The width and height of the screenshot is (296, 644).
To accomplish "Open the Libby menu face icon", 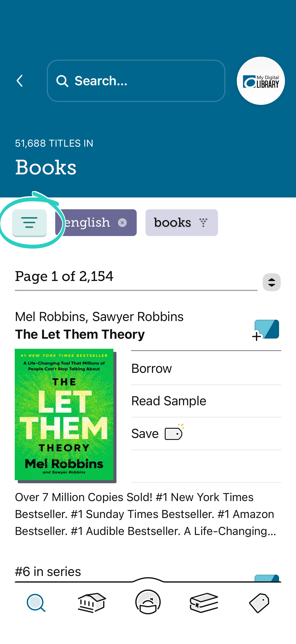I will [148, 602].
